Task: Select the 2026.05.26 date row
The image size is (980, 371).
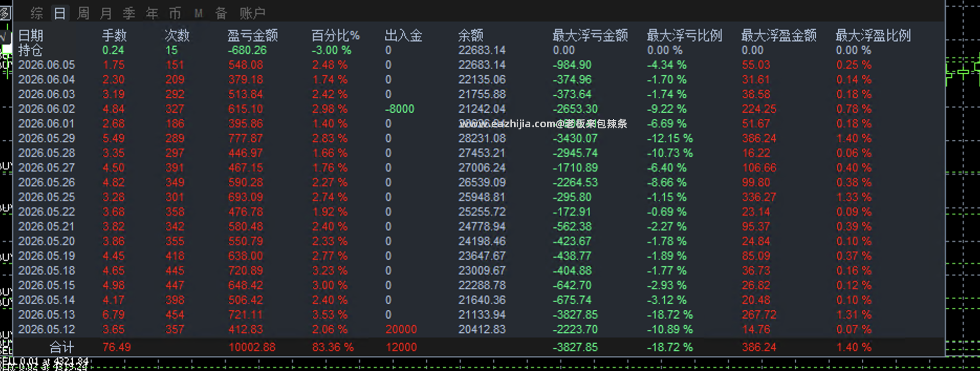Action: [x=47, y=182]
